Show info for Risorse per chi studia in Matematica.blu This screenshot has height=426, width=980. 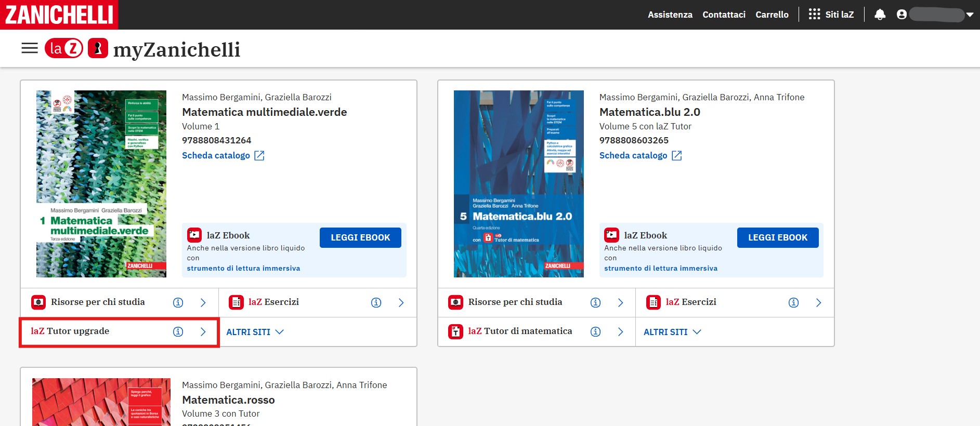point(596,302)
